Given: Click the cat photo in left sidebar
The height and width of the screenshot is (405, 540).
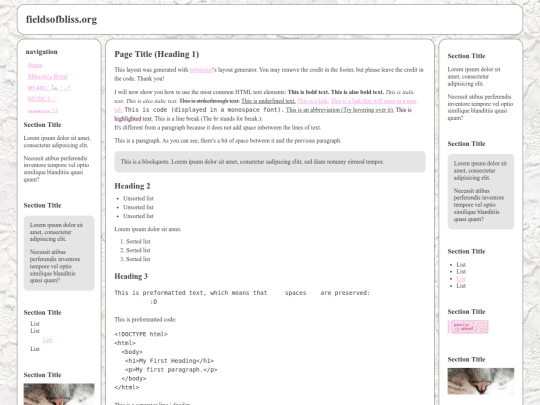Looking at the screenshot, I should click(59, 394).
